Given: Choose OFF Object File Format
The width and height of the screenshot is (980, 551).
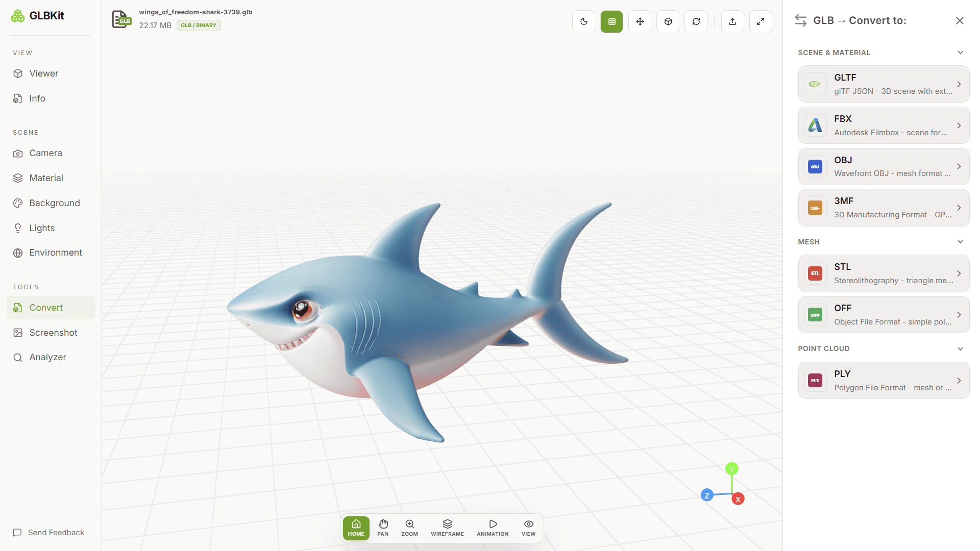Looking at the screenshot, I should coord(884,315).
